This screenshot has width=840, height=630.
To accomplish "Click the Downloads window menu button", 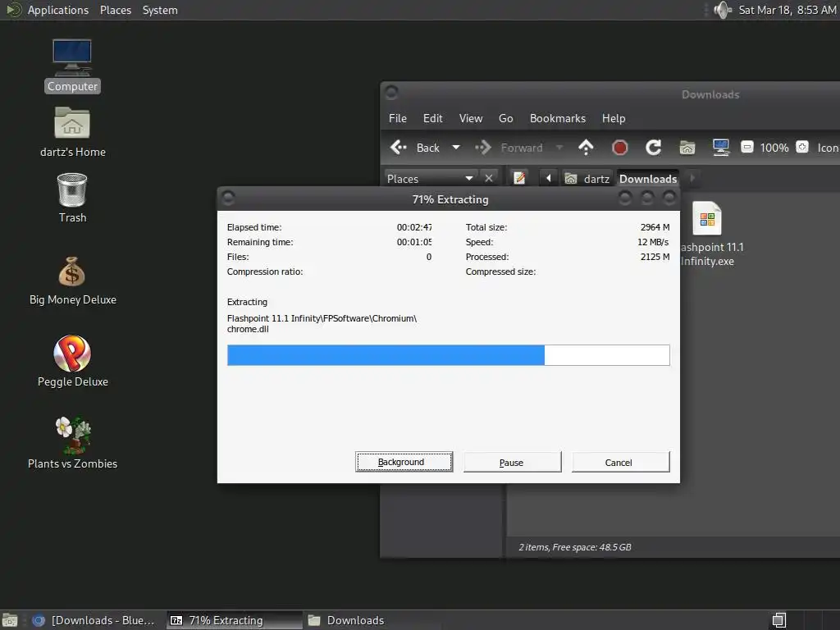I will click(x=391, y=93).
